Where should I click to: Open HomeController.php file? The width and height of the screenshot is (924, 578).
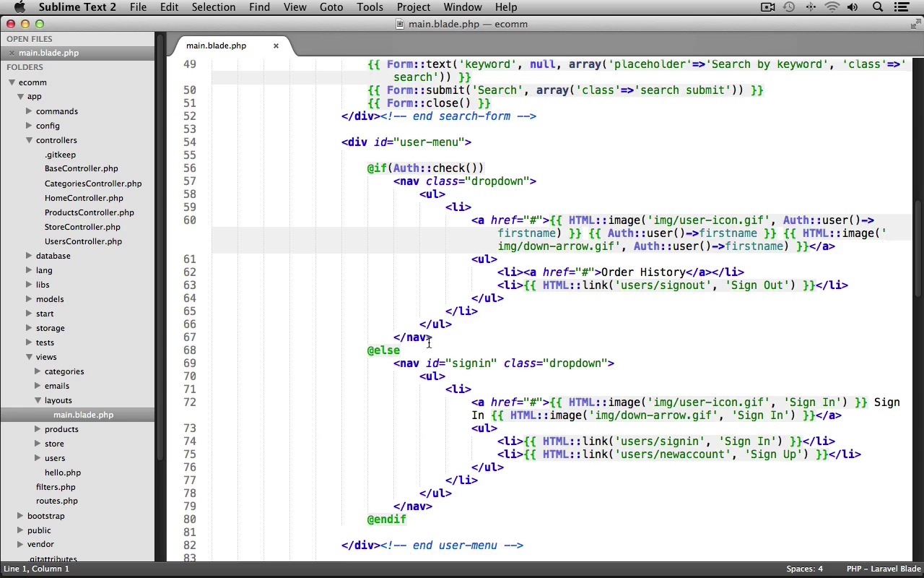click(84, 198)
